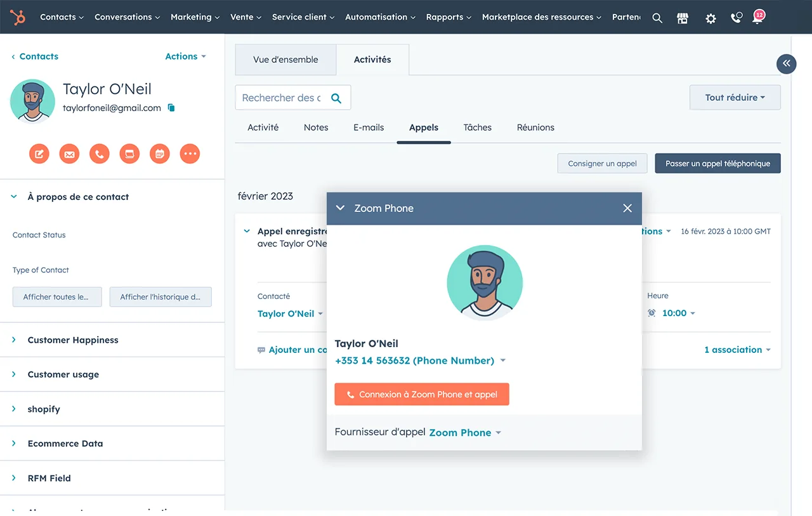Click the Rechercher activity search field

pos(282,98)
